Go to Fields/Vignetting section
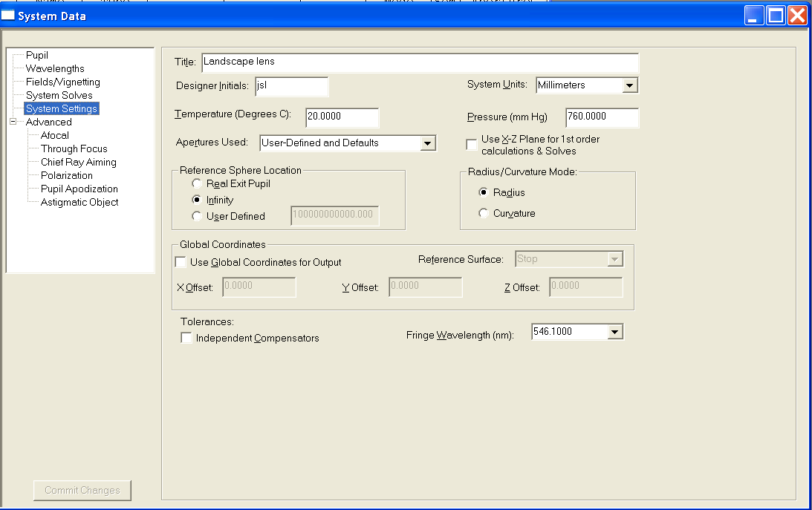Screen dimensions: 812x510 tap(62, 82)
